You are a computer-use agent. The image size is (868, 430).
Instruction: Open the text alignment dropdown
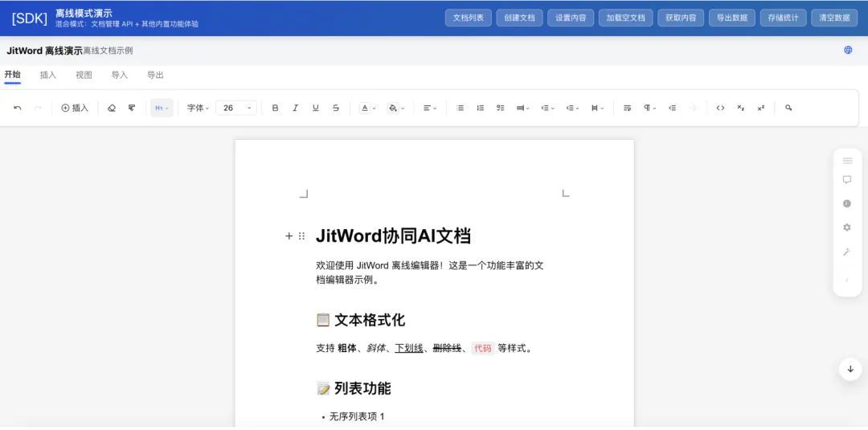point(430,108)
